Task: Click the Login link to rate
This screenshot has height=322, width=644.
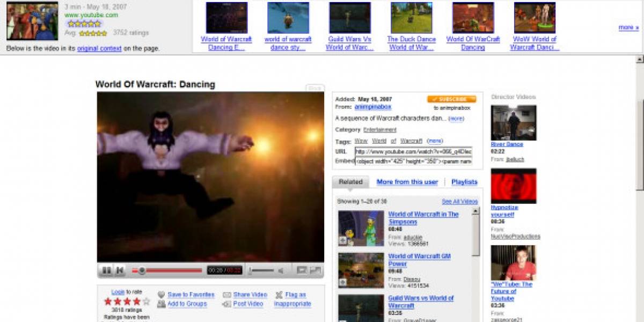Action: tap(118, 292)
